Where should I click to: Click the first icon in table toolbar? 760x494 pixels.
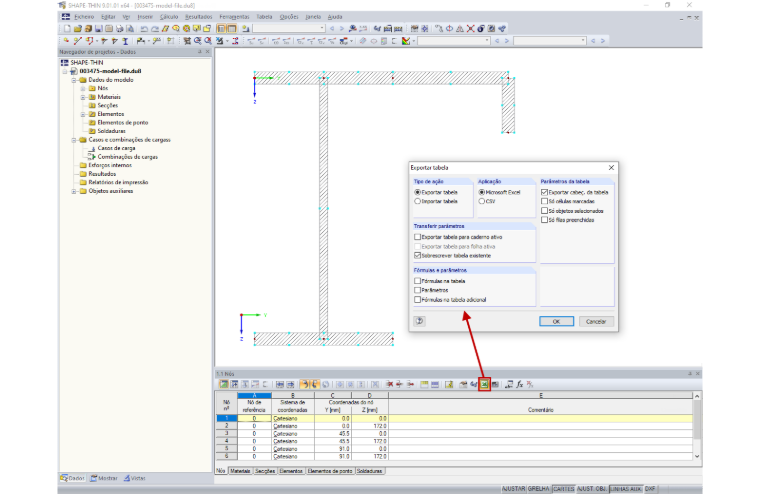(223, 384)
